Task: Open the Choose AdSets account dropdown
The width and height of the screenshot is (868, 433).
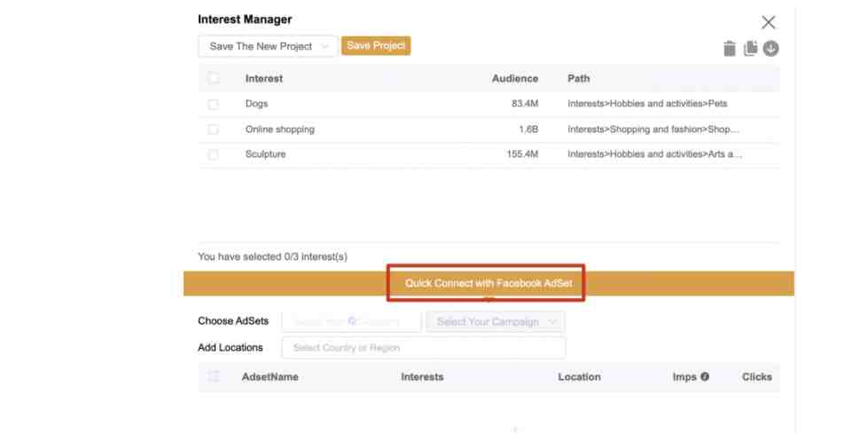Action: [x=351, y=322]
